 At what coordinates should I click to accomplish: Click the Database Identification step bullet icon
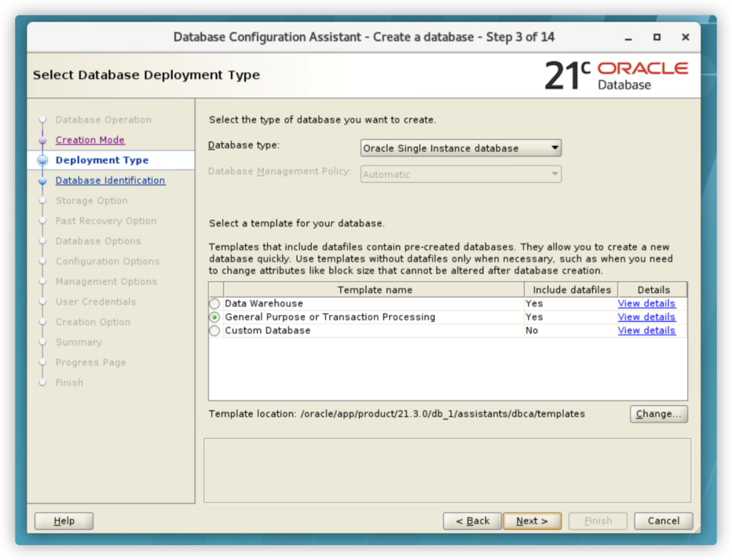pos(43,181)
